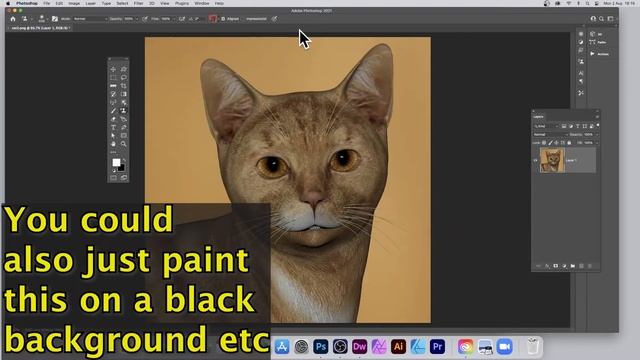Select the Type tool
This screenshot has height=360, width=640.
tap(113, 127)
